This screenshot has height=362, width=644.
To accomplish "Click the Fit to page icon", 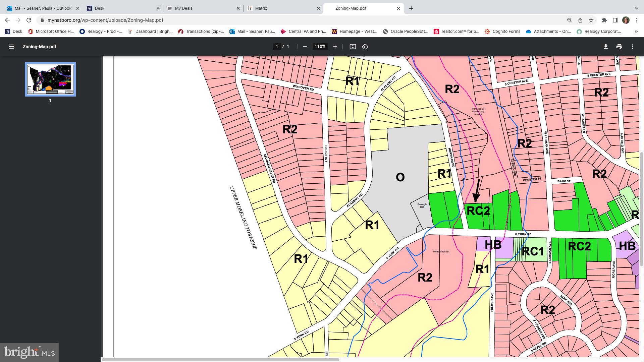I will pos(353,47).
